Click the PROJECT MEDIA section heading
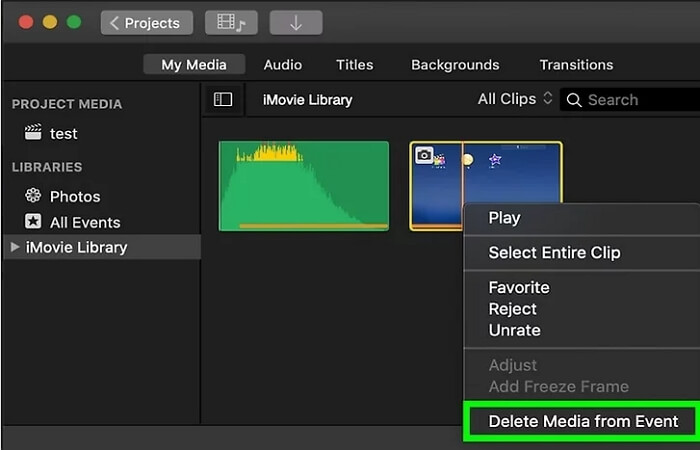The height and width of the screenshot is (450, 700). tap(67, 104)
